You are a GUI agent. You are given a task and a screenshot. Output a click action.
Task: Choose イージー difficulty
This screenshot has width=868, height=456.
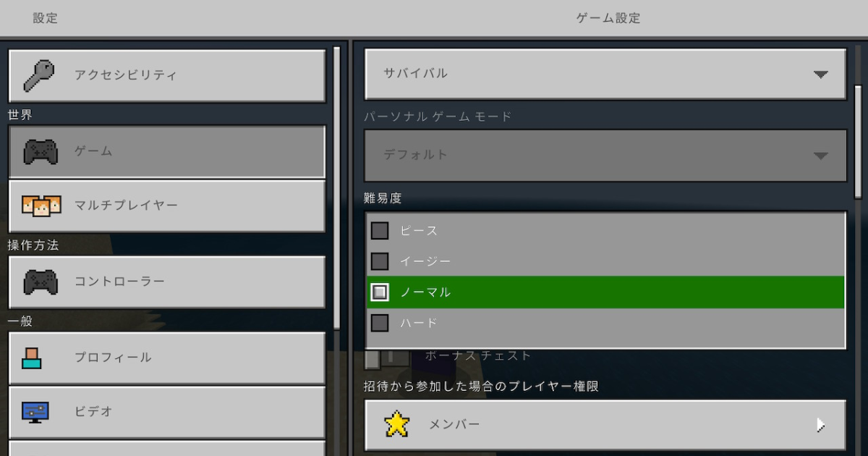[x=605, y=261]
